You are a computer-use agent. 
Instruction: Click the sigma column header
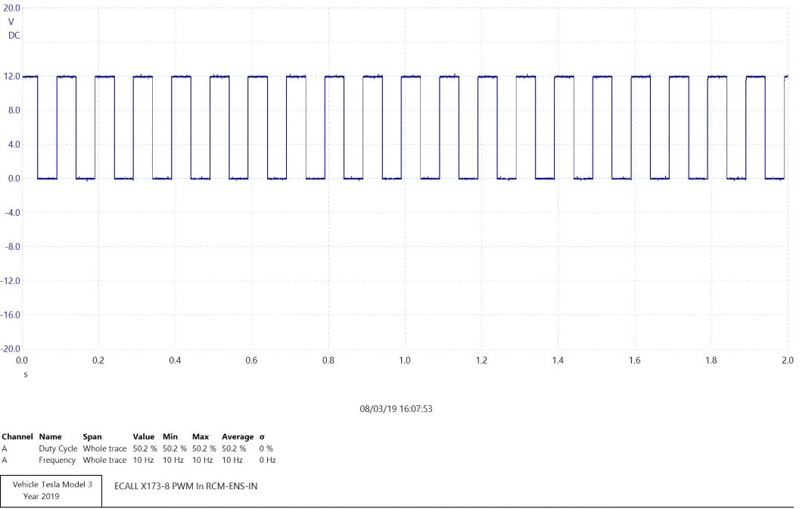262,437
